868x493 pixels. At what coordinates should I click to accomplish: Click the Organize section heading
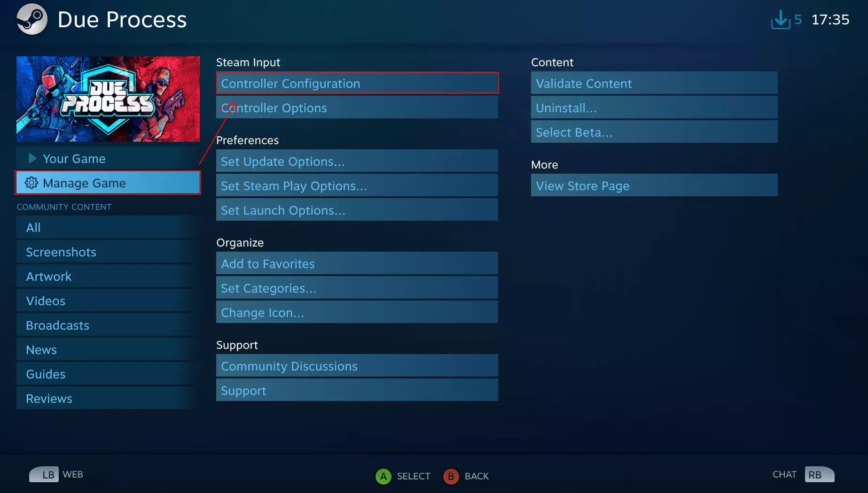pos(240,243)
